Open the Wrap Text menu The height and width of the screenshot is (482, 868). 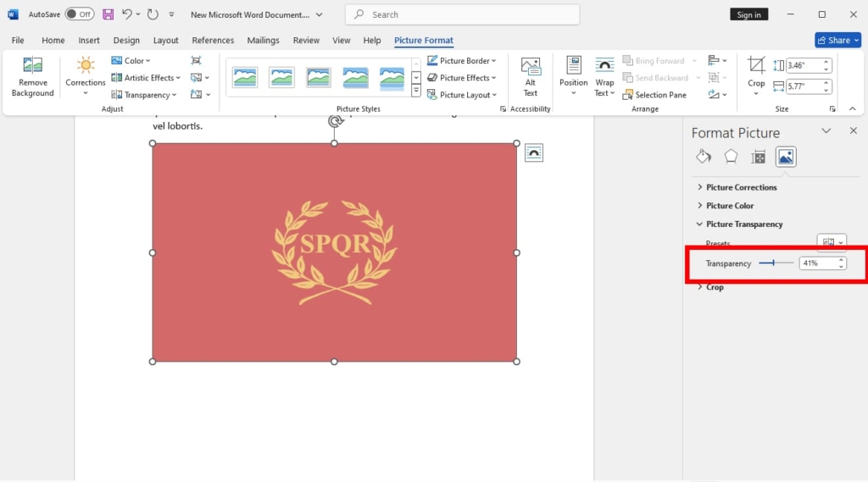coord(604,77)
